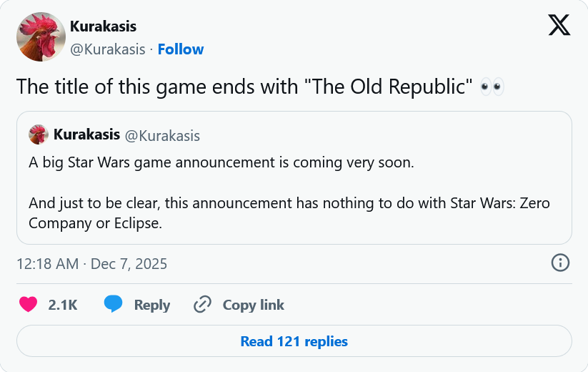Click quoted paragraph mentioning Zero Company or Eclipse
Screen dimensions: 588x372
click(289, 213)
